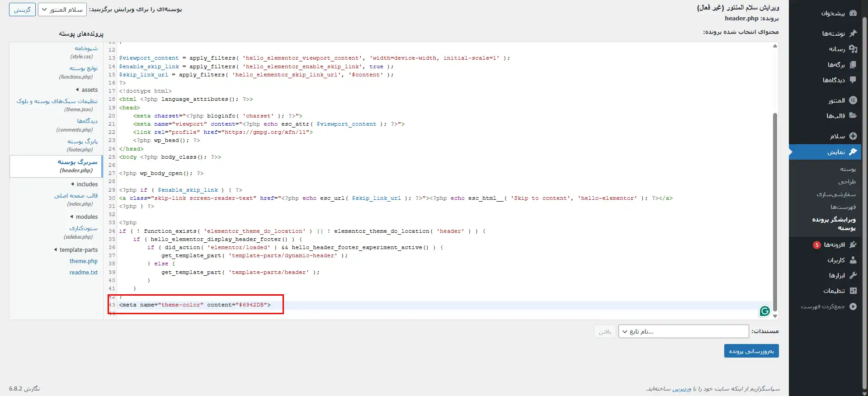Click the Elementor (المنتور) logo icon
Viewport: 868px width, 396px height.
point(853,100)
